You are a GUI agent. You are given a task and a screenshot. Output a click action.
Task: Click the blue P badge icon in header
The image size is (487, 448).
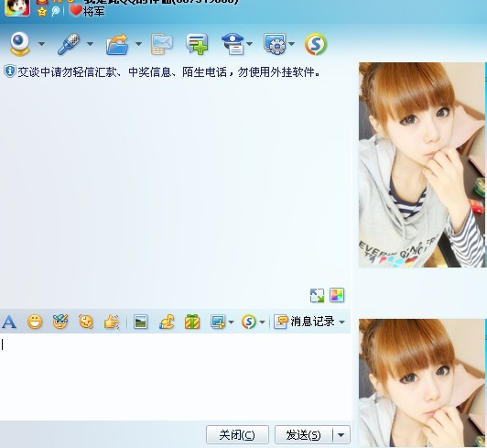point(56,12)
